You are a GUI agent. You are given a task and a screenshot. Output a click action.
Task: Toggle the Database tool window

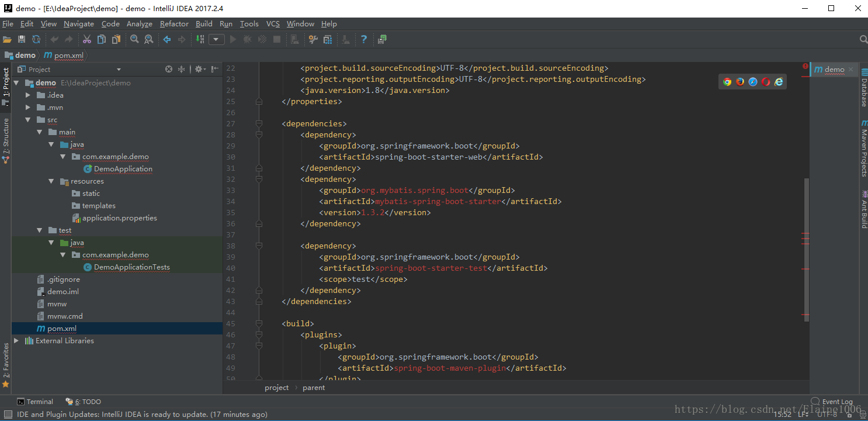pyautogui.click(x=863, y=88)
